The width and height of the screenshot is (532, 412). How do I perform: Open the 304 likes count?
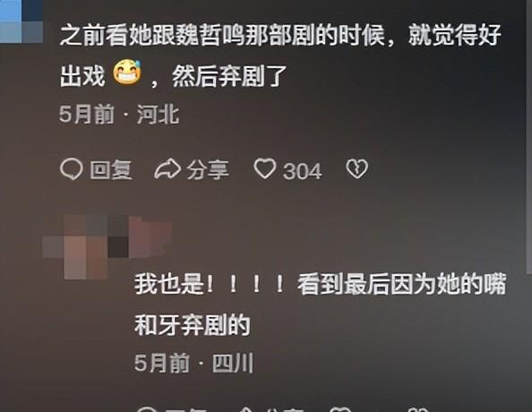(x=302, y=171)
